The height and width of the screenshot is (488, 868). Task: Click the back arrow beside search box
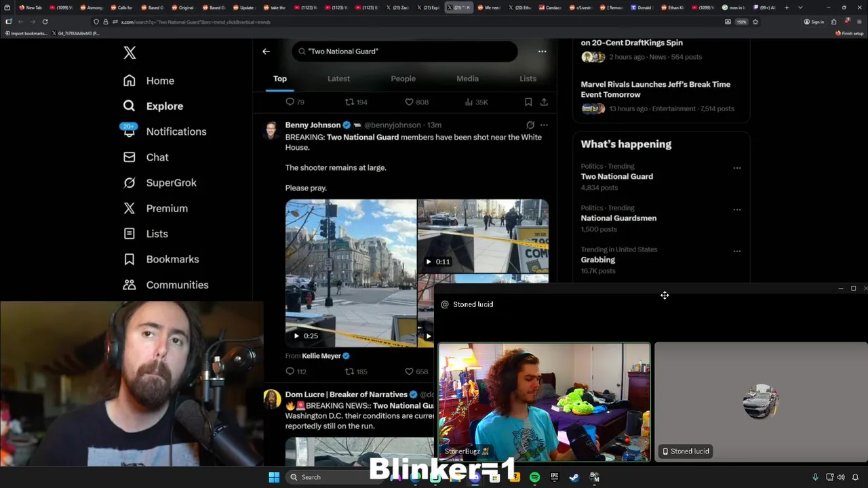pos(266,52)
